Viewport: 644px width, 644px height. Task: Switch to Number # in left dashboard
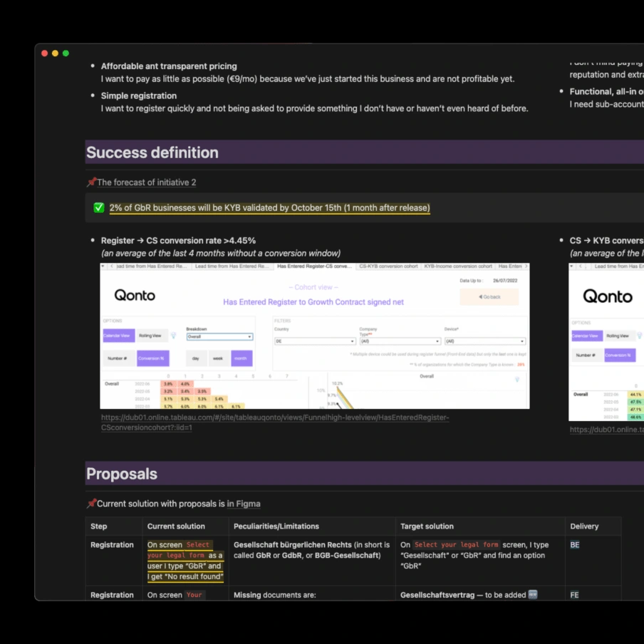tap(118, 358)
